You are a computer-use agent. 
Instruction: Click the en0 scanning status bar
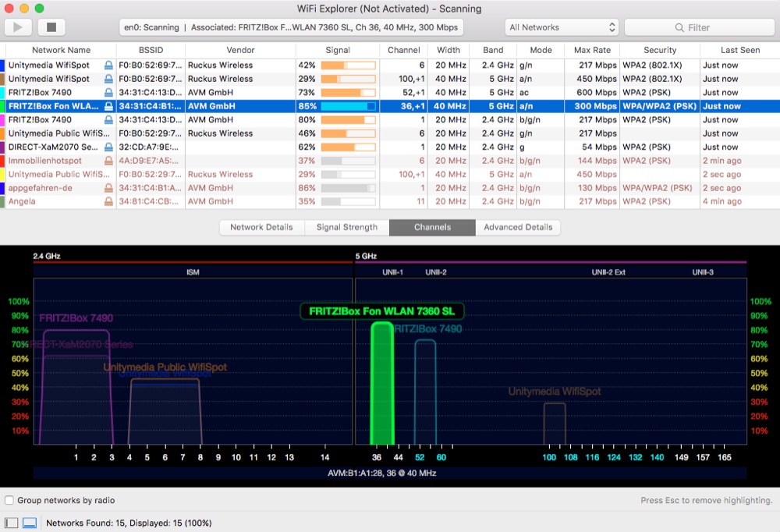(x=291, y=27)
